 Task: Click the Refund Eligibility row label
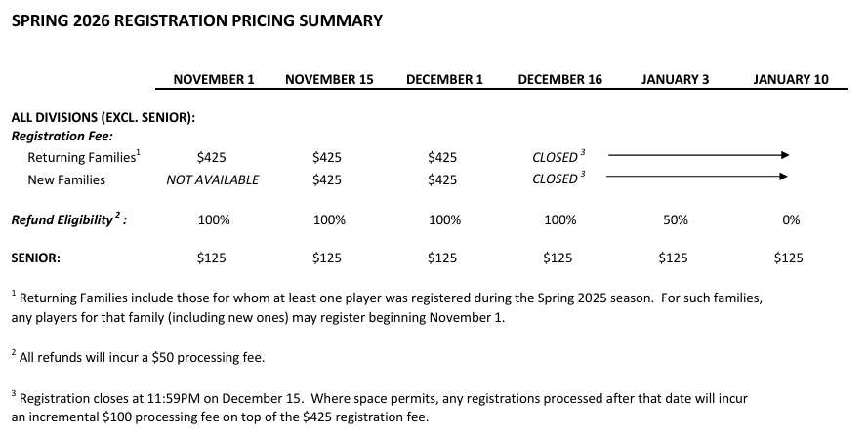[x=67, y=220]
